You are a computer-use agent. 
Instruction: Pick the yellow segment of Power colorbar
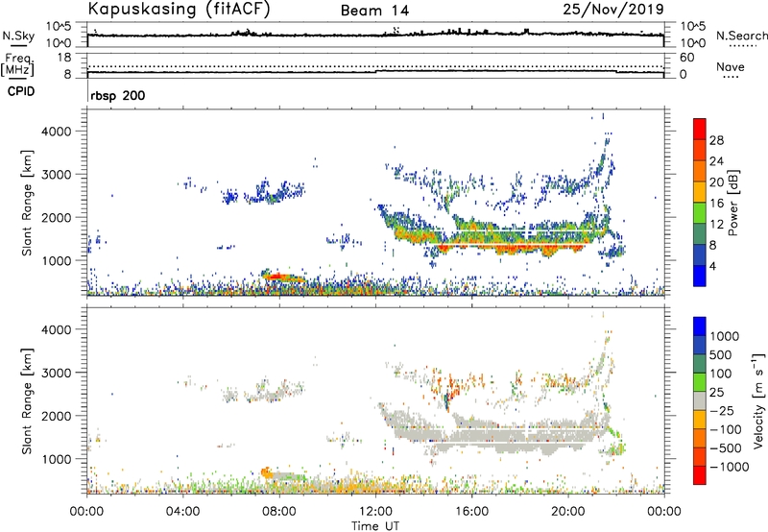pyautogui.click(x=700, y=191)
